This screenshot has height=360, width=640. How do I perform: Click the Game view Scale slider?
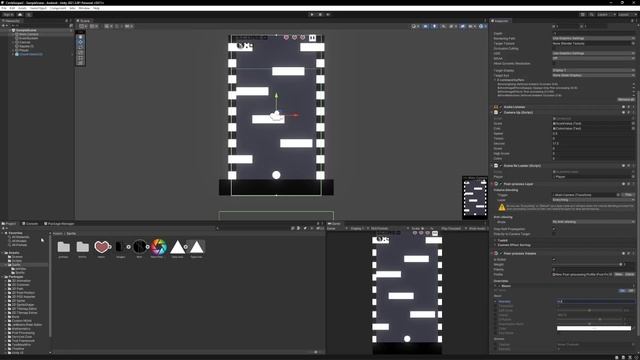427,229
